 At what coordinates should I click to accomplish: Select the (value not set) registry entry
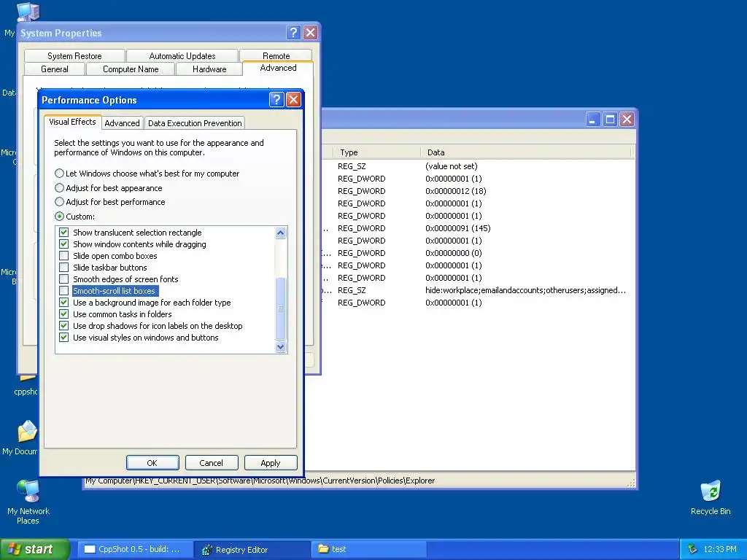451,166
